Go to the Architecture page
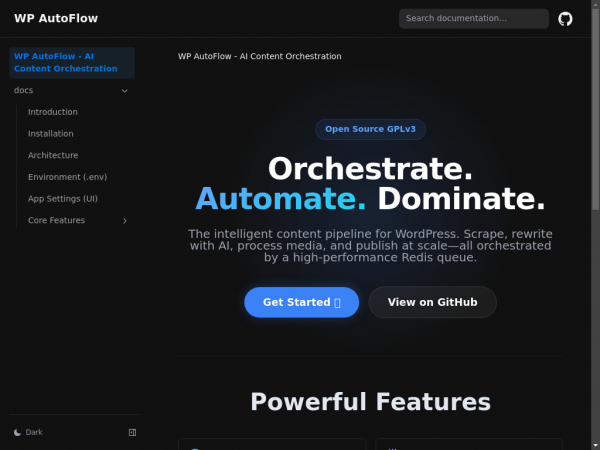600x450 pixels. tap(53, 155)
